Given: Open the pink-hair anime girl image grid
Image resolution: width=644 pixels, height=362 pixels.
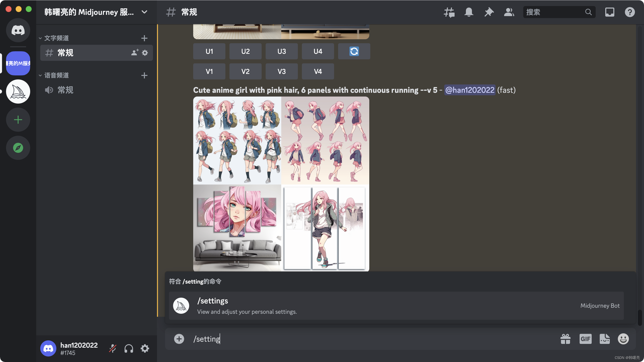Looking at the screenshot, I should (x=281, y=184).
